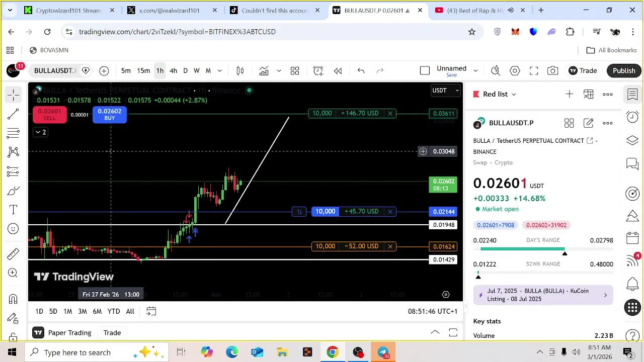Select the text annotation tool
Image resolution: width=644 pixels, height=362 pixels.
click(x=14, y=210)
